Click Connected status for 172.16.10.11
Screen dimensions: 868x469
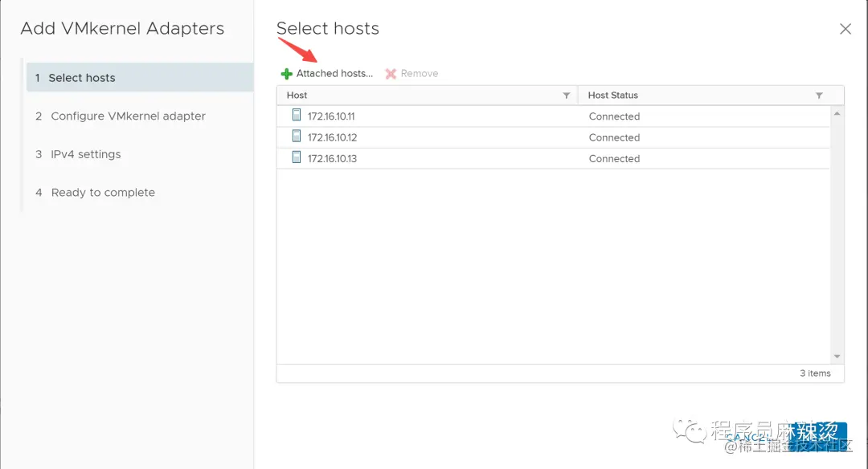(614, 116)
